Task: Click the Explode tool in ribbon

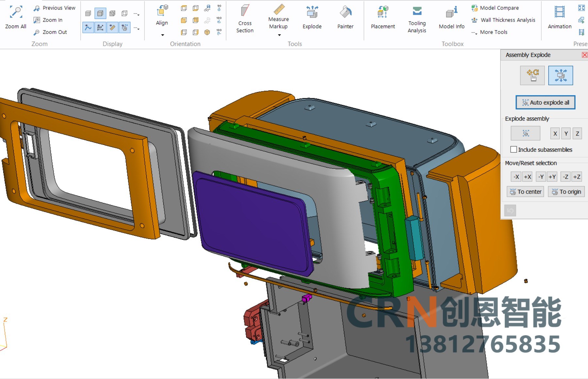Action: (x=312, y=18)
